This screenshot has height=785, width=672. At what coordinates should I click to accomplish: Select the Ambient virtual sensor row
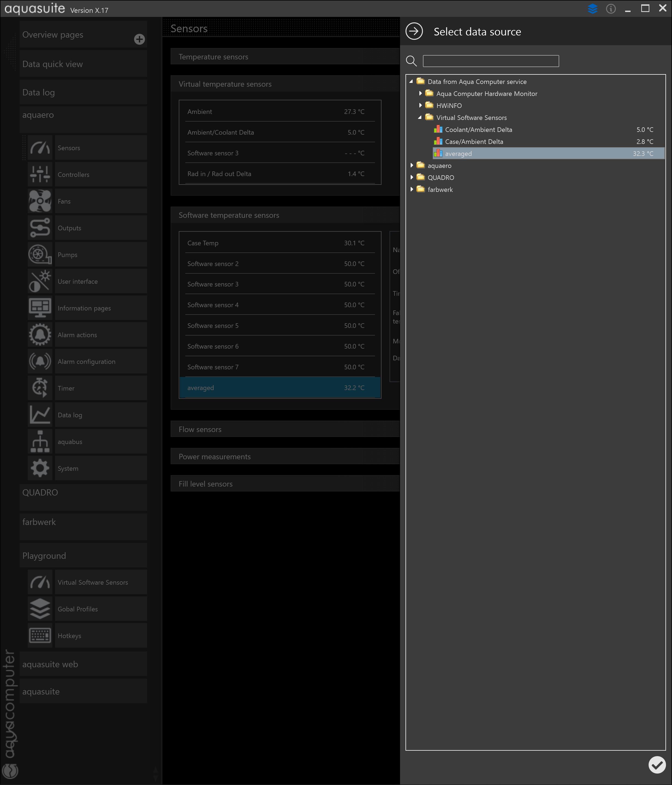coord(280,111)
